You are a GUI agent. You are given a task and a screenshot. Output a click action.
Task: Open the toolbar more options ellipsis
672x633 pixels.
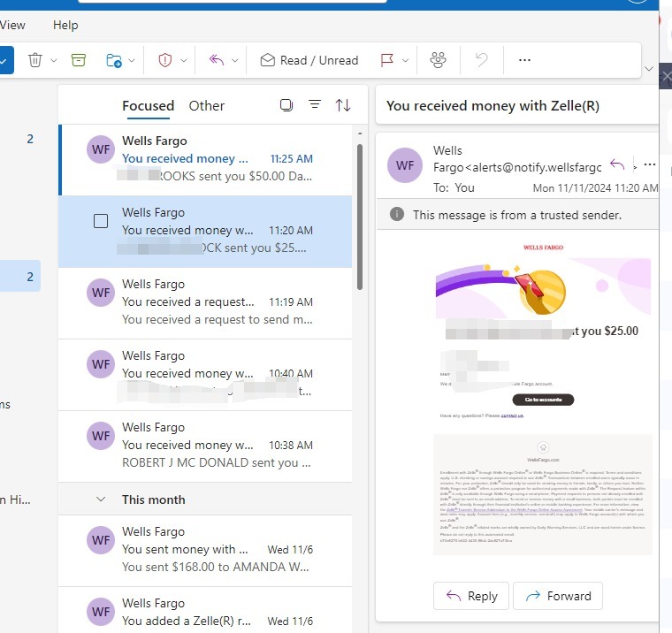click(524, 60)
